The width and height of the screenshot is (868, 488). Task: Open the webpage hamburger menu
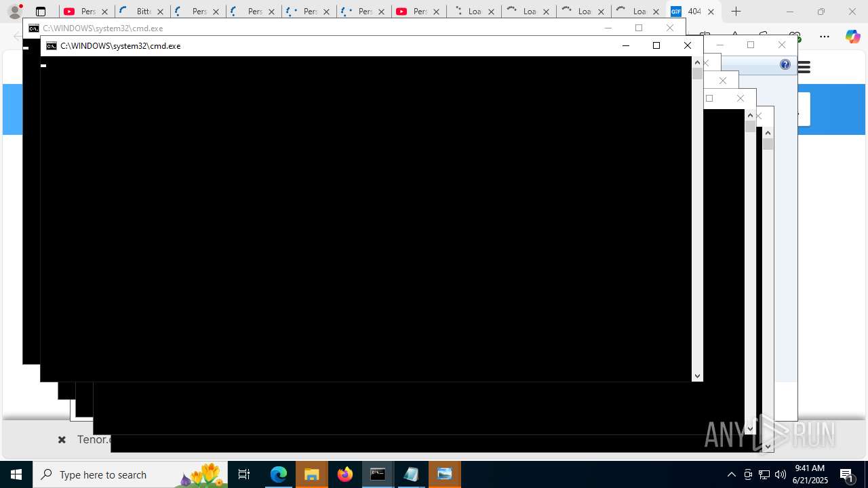pyautogui.click(x=804, y=67)
